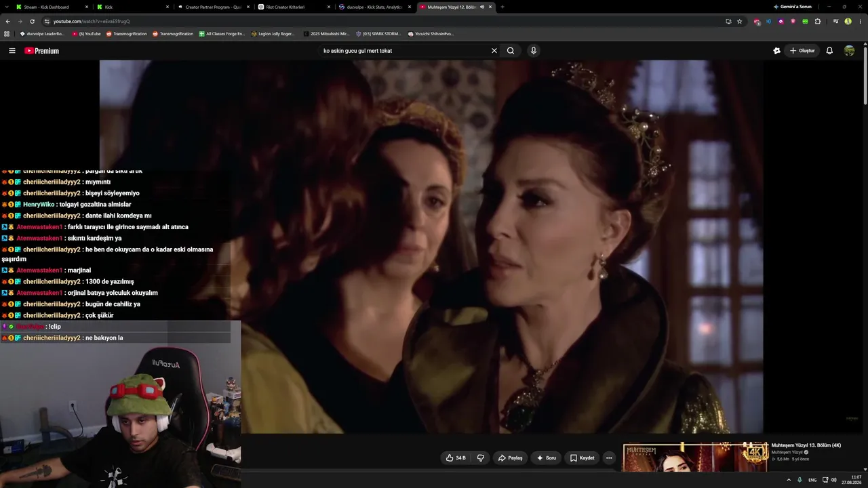Screen dimensions: 868x488
Task: Open the YouTube guide hamburger menu
Action: (12, 51)
